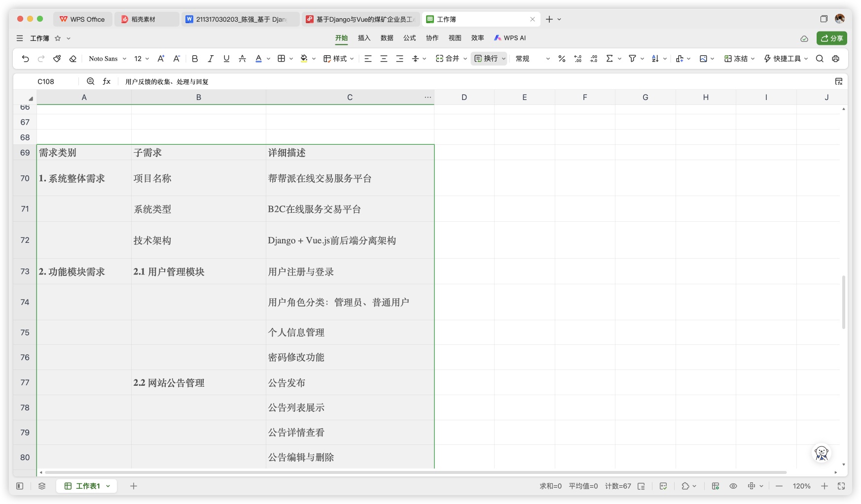Toggle underline formatting
861x504 pixels.
coord(226,59)
